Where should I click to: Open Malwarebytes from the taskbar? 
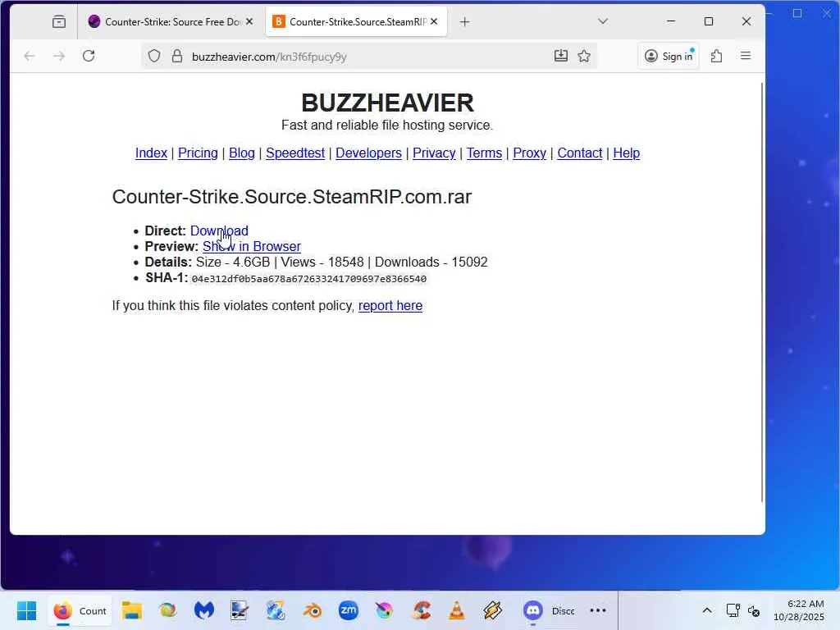pos(204,610)
